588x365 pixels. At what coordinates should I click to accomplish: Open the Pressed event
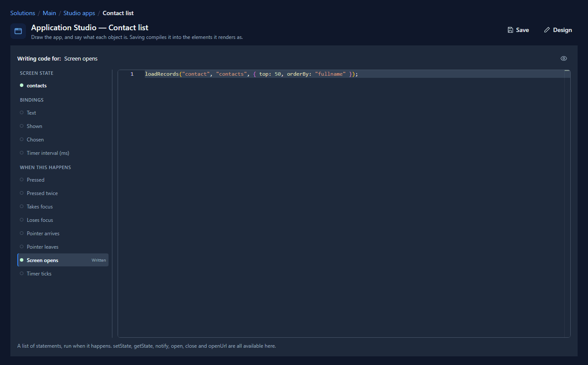click(x=63, y=180)
